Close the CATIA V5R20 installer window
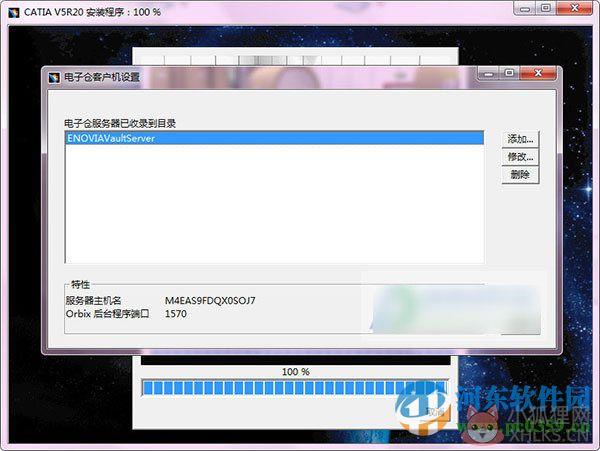The image size is (600, 451). click(574, 8)
